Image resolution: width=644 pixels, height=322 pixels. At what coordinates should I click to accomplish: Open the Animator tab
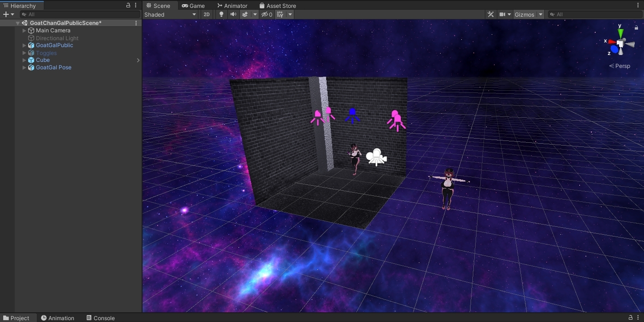pyautogui.click(x=232, y=6)
